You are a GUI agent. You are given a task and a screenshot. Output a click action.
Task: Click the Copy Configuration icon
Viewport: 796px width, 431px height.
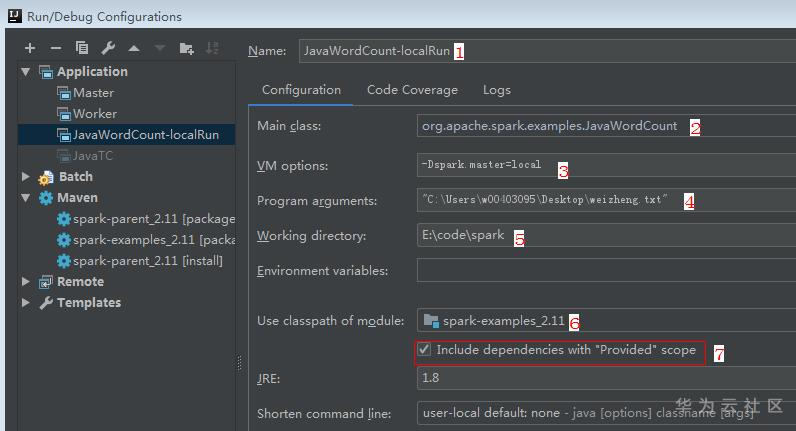coord(82,48)
